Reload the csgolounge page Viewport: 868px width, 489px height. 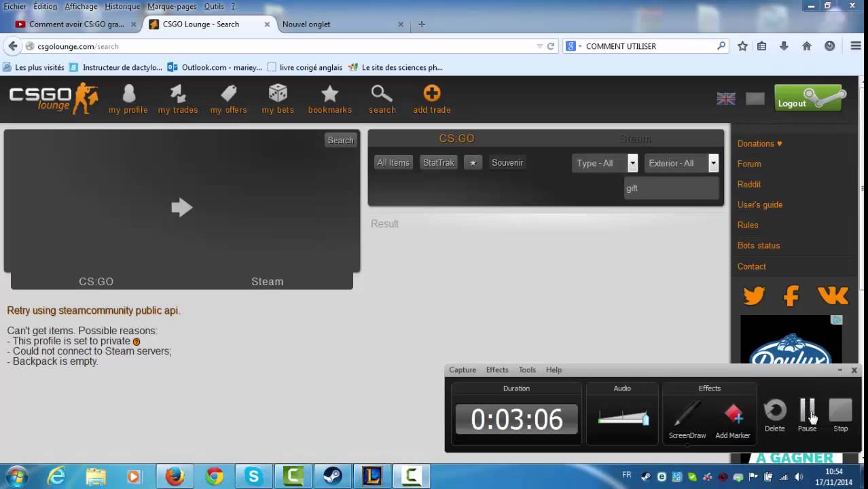pyautogui.click(x=551, y=46)
